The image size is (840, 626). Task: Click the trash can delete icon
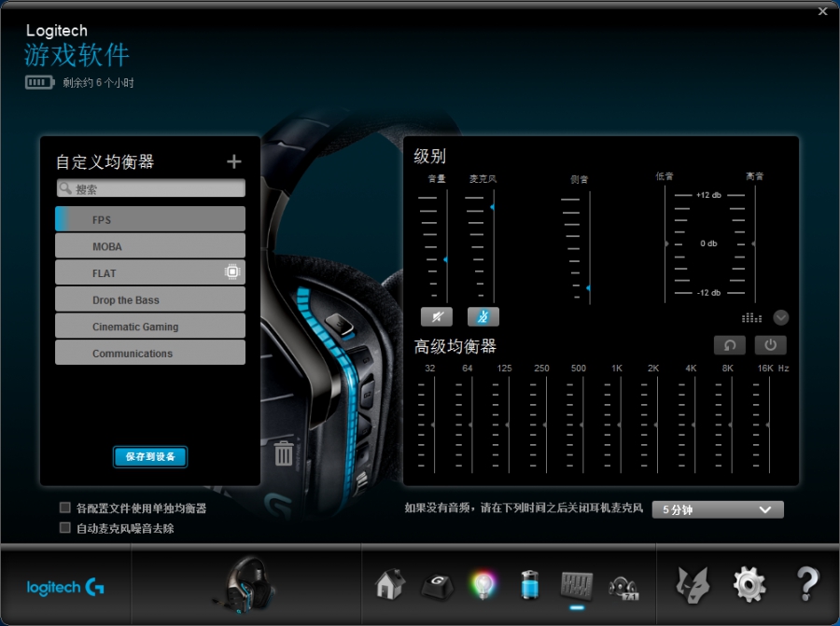click(x=284, y=454)
